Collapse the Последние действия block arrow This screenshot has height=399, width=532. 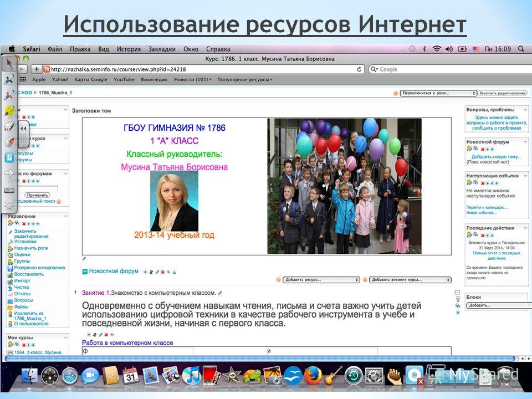pyautogui.click(x=525, y=228)
